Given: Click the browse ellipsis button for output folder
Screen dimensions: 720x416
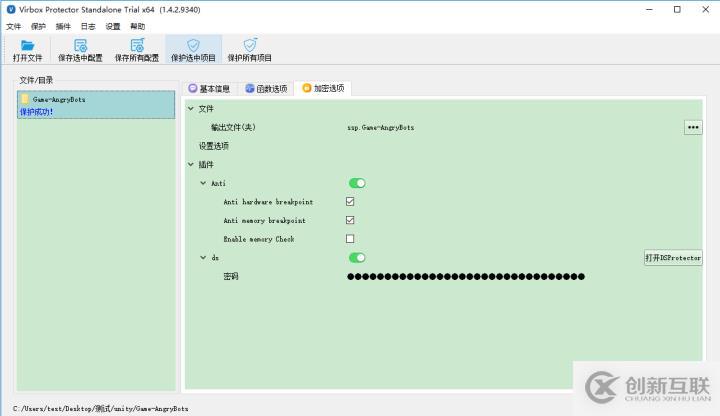Looking at the screenshot, I should click(693, 127).
